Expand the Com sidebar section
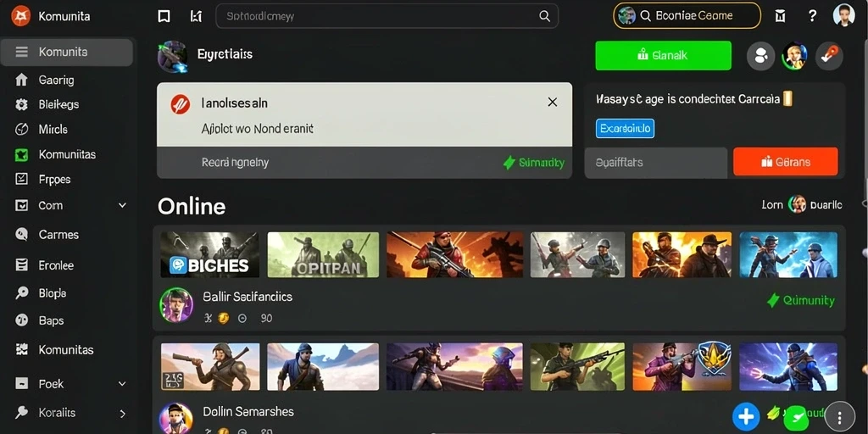The image size is (868, 434). 122,205
